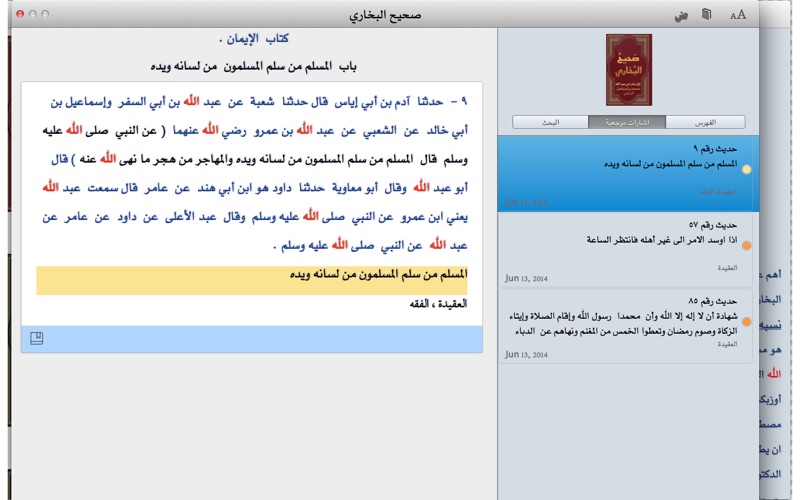The image size is (800, 500).
Task: Open bookmark entry حديث رقم ٥٧
Action: point(626,249)
